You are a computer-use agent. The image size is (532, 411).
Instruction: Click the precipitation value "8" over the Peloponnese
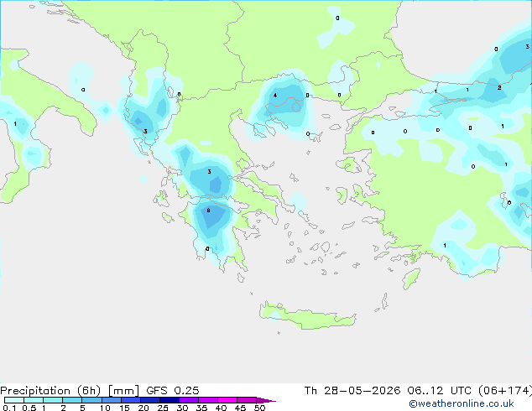coord(208,211)
